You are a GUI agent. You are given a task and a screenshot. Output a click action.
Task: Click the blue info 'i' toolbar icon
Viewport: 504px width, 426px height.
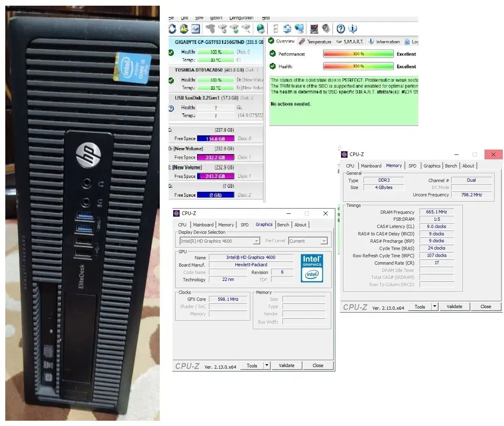(x=352, y=28)
